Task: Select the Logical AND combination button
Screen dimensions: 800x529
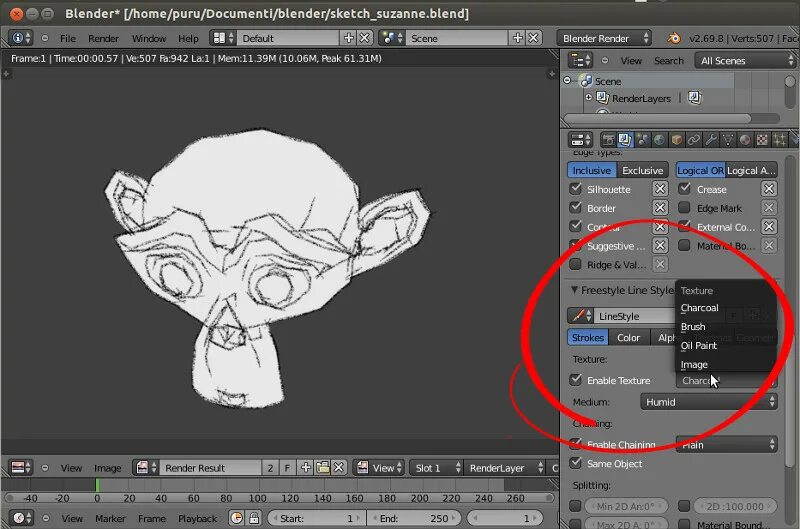Action: (x=751, y=170)
